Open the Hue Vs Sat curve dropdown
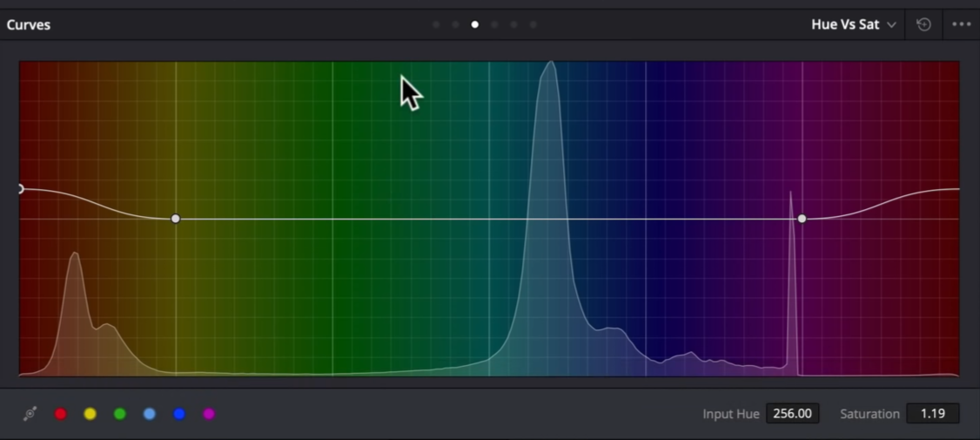The width and height of the screenshot is (980, 440). (854, 24)
